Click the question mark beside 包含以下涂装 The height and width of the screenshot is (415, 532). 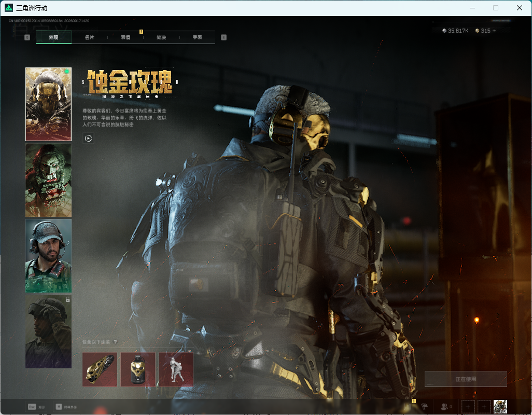115,342
